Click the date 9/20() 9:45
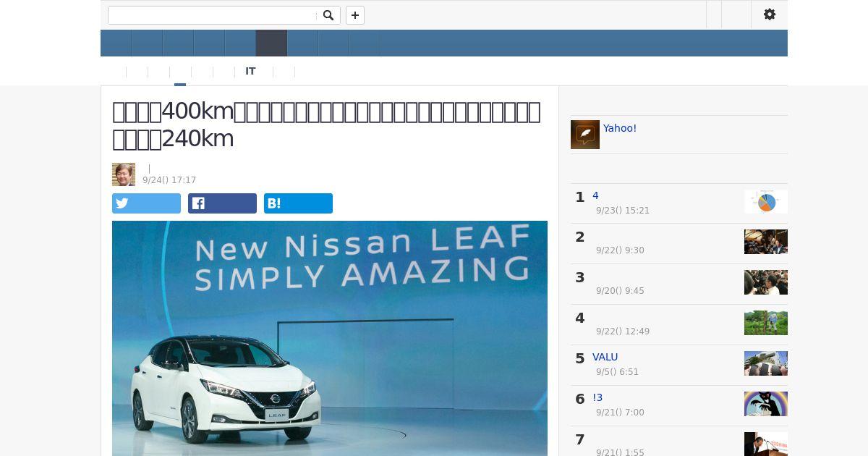Viewport: 868px width, 456px height. [x=620, y=291]
